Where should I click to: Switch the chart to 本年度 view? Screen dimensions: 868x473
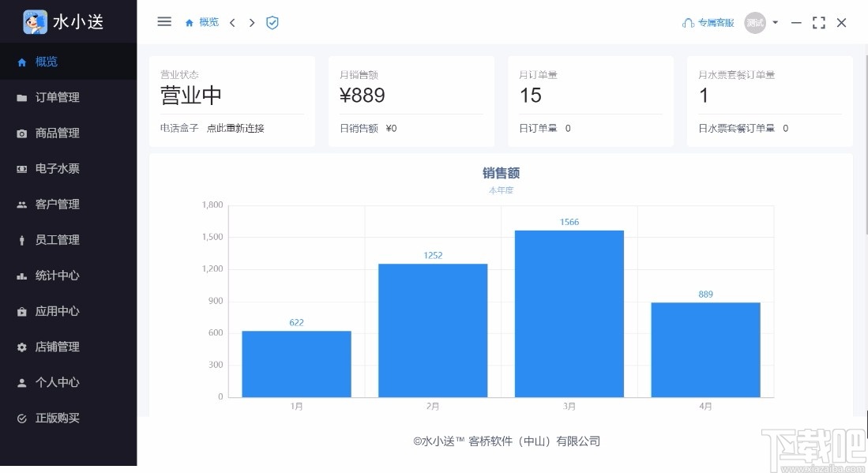[x=501, y=190]
